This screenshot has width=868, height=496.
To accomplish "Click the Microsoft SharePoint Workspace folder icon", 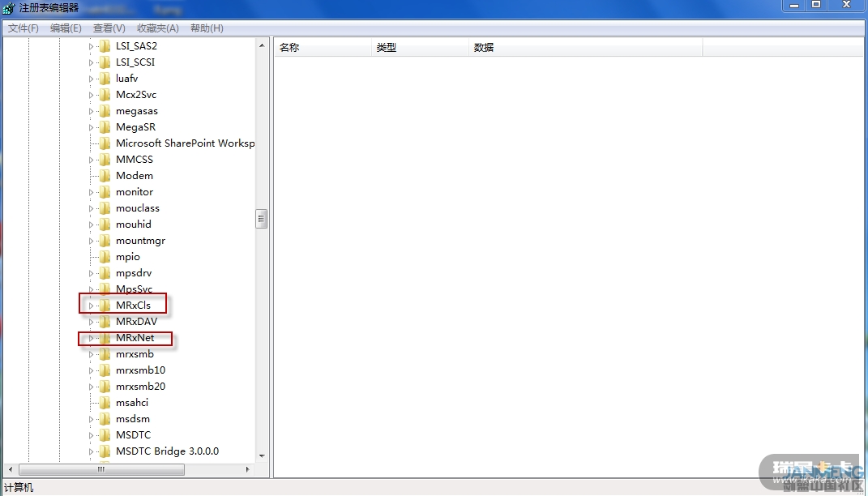I will tap(105, 143).
